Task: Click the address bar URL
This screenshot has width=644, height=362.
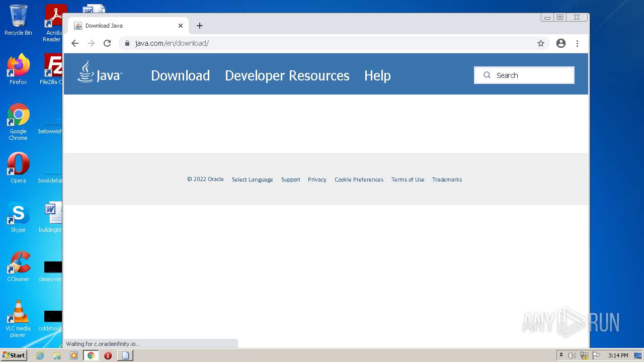Action: [x=172, y=43]
